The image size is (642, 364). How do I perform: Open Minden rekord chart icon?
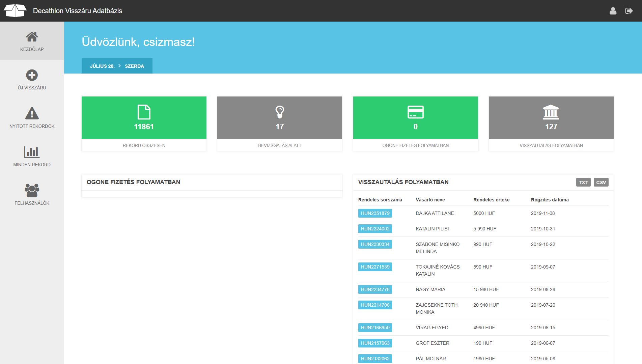(x=32, y=152)
